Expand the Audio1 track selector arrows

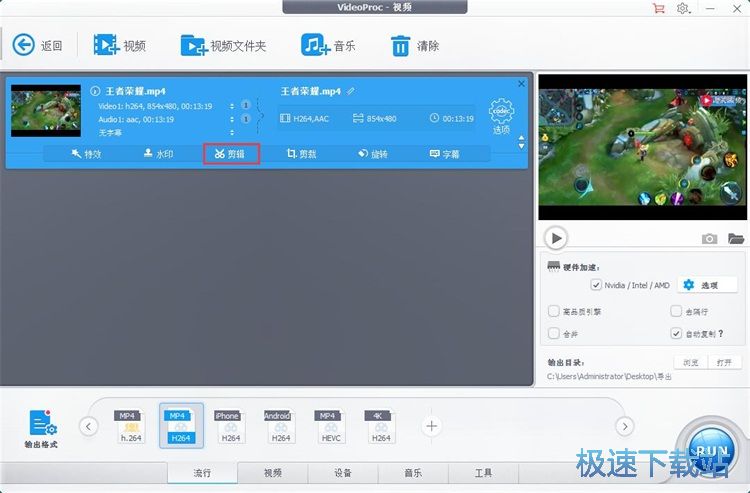[x=232, y=119]
